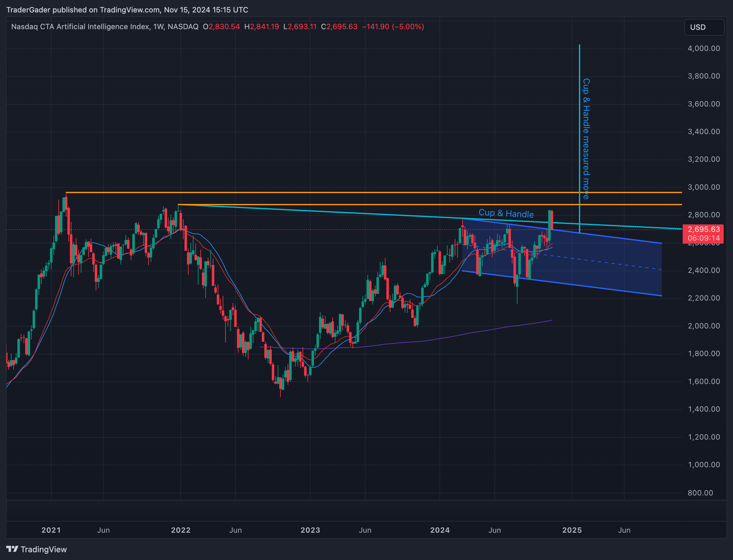This screenshot has height=560, width=733.
Task: Click the countdown timer 06:09:14
Action: point(704,238)
